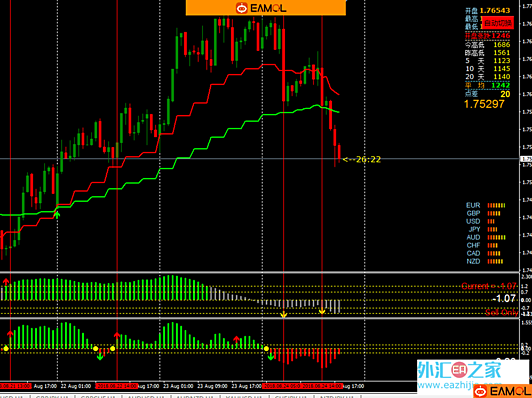Viewport: 532px width, 398px height.
Task: Click the round EA badge at bottom
Action: 457,371
